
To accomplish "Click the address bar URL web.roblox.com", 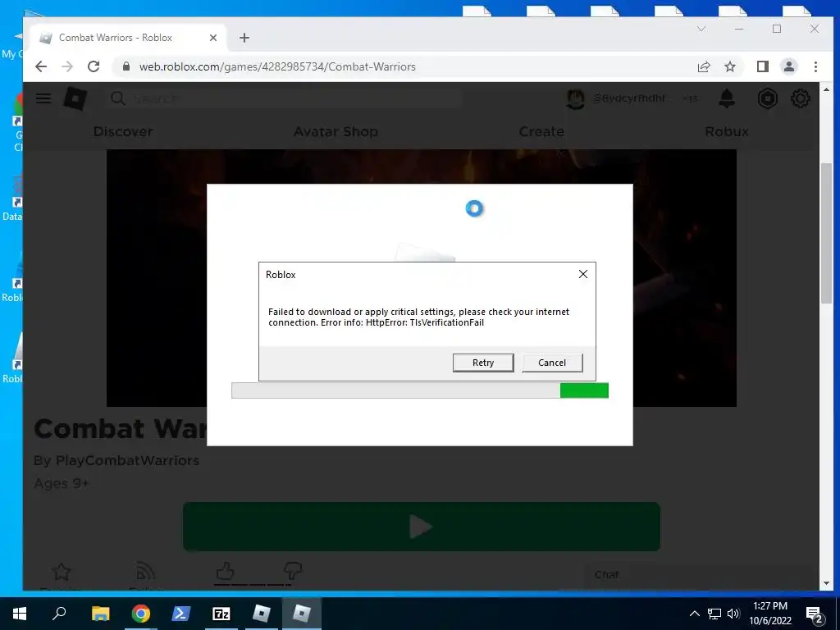I will click(277, 66).
